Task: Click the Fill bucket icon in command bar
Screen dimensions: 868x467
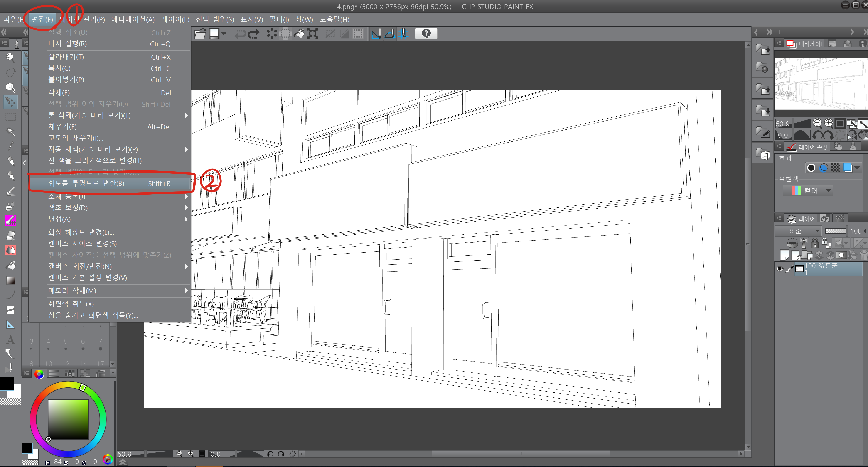Action: (x=299, y=34)
